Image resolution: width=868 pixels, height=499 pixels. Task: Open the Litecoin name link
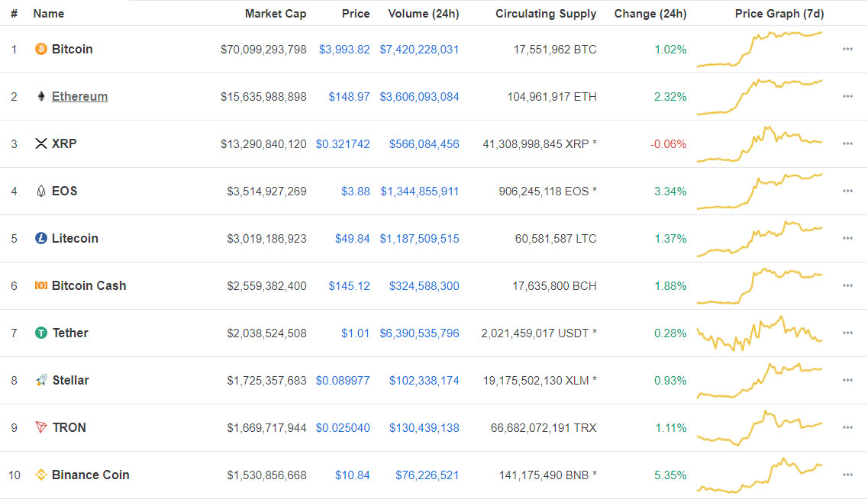pyautogui.click(x=75, y=238)
